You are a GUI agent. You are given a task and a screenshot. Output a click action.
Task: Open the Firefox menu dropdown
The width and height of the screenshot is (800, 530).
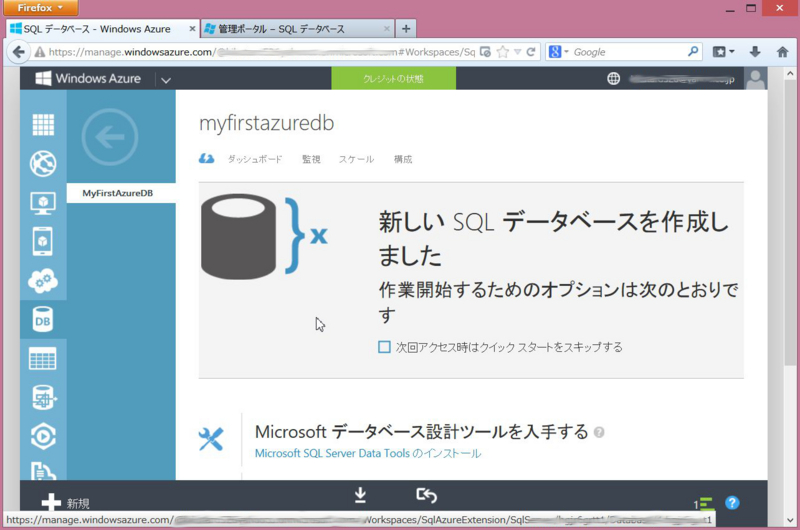(41, 8)
